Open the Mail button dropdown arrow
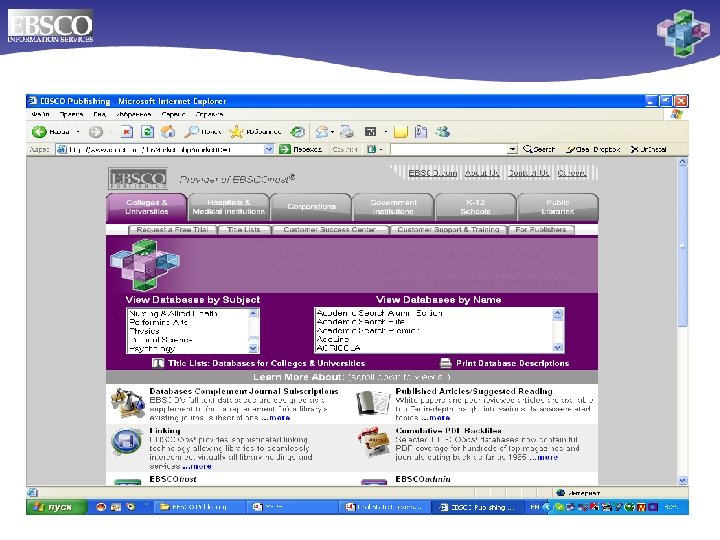The height and width of the screenshot is (540, 720). 332,132
